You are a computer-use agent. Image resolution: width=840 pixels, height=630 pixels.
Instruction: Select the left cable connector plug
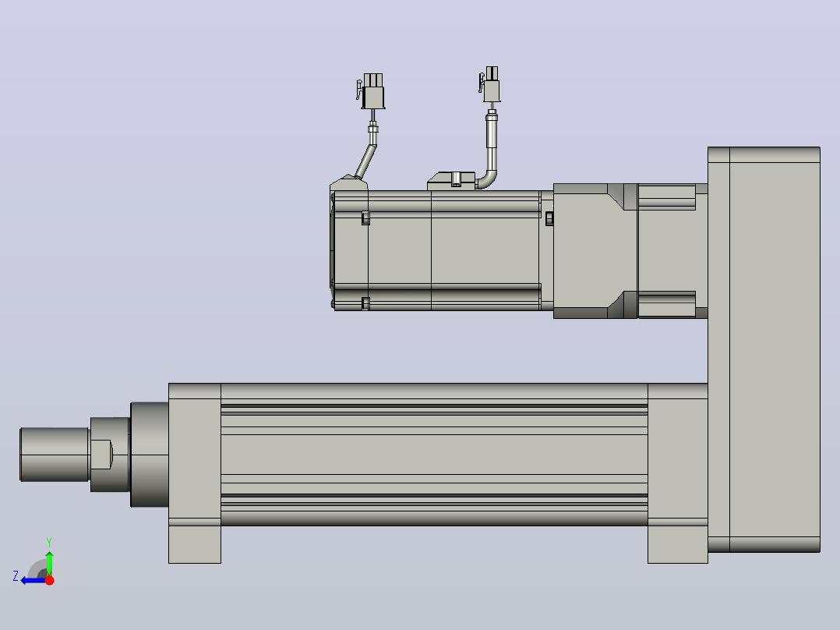coord(371,91)
